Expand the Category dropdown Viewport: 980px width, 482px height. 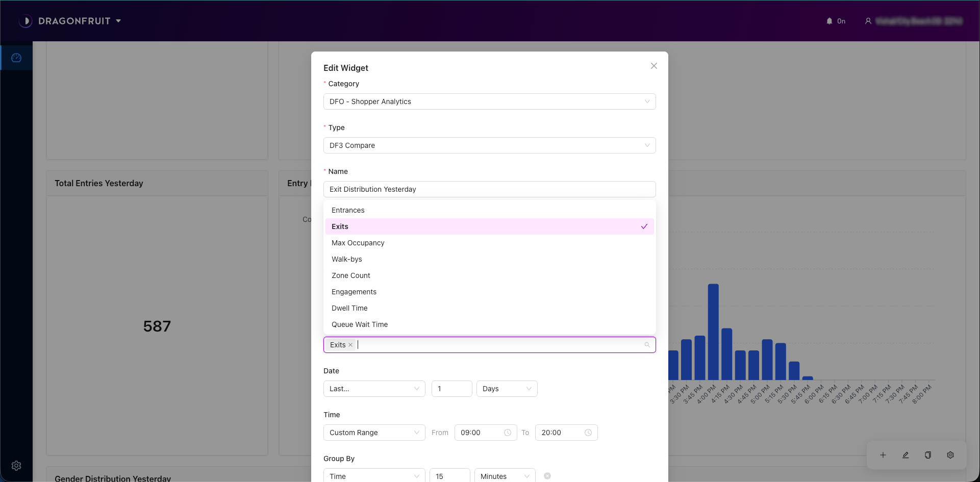(489, 102)
